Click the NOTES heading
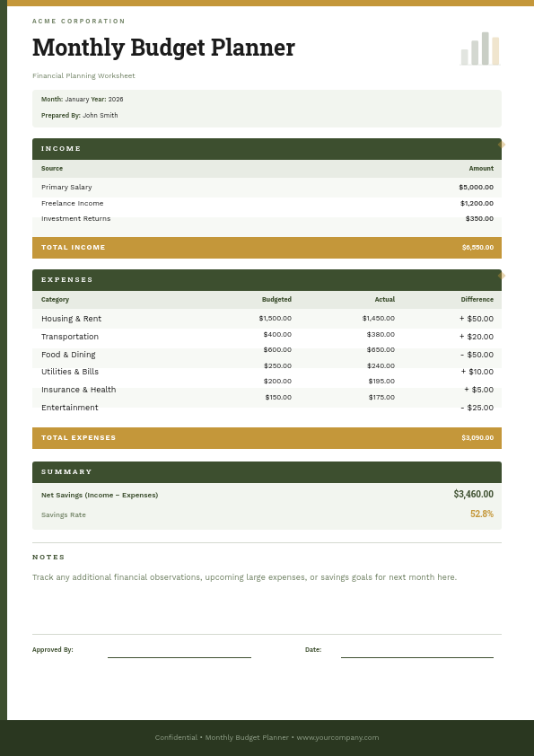The image size is (534, 756). pos(48,557)
